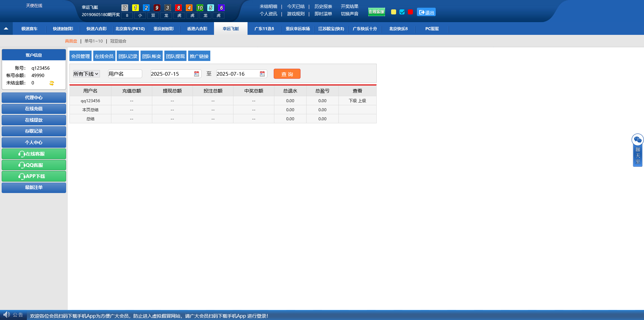Collapse the game navigation with up arrow
644x320 pixels.
pos(6,28)
